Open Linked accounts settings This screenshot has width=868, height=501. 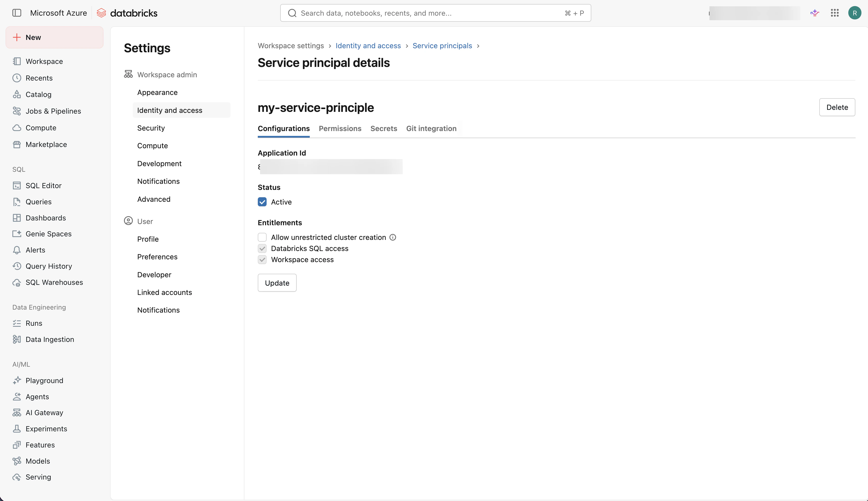181,292
